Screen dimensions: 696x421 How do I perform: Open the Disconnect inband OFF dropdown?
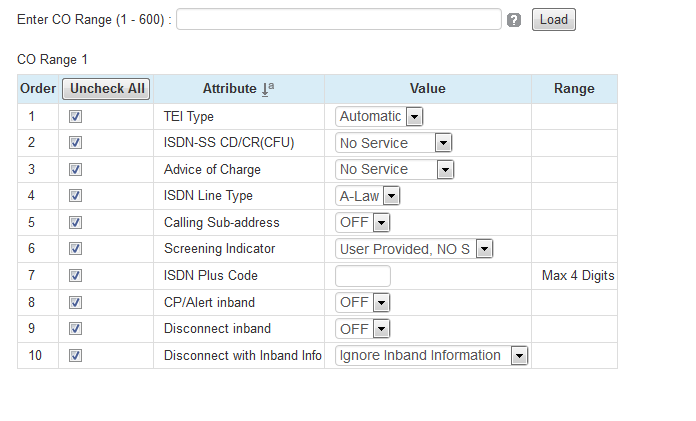362,329
